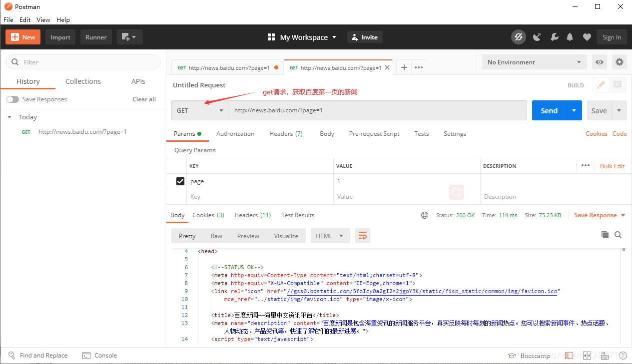Open the response Headers (11) tab

(x=252, y=215)
